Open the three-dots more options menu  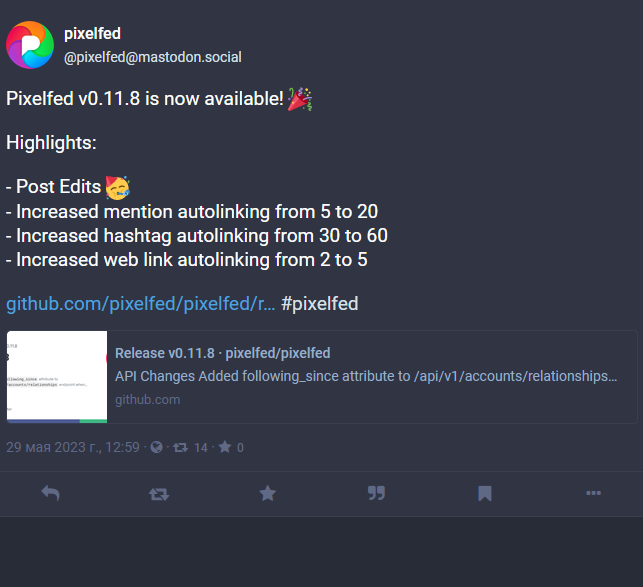point(593,493)
